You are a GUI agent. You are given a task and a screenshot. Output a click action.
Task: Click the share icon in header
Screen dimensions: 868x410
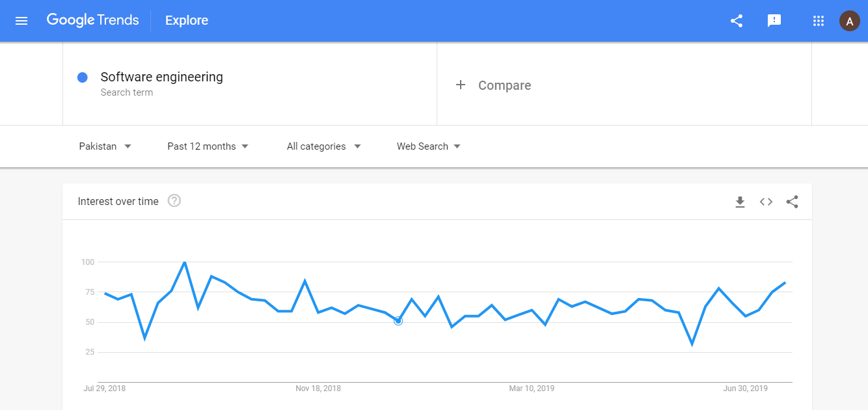[x=737, y=21]
